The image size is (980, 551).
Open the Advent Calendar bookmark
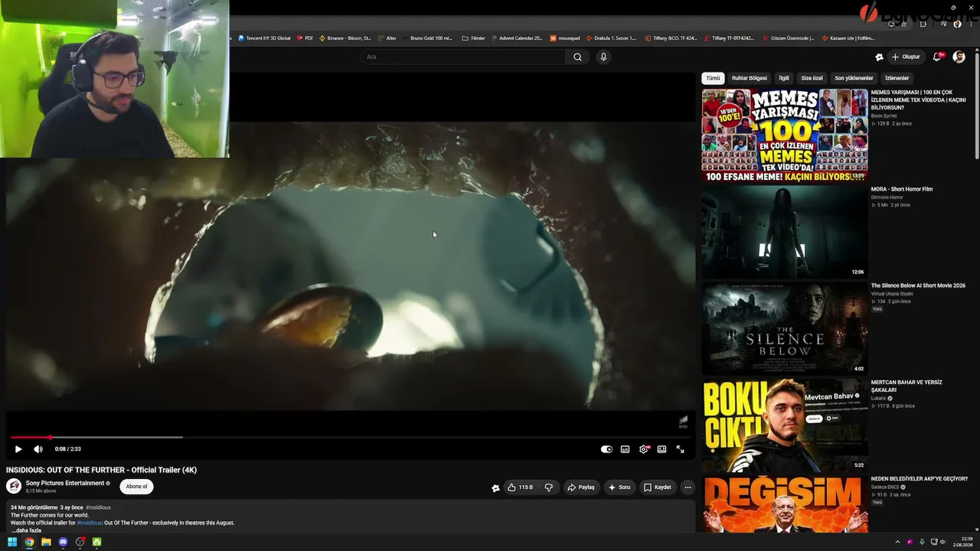(x=517, y=37)
